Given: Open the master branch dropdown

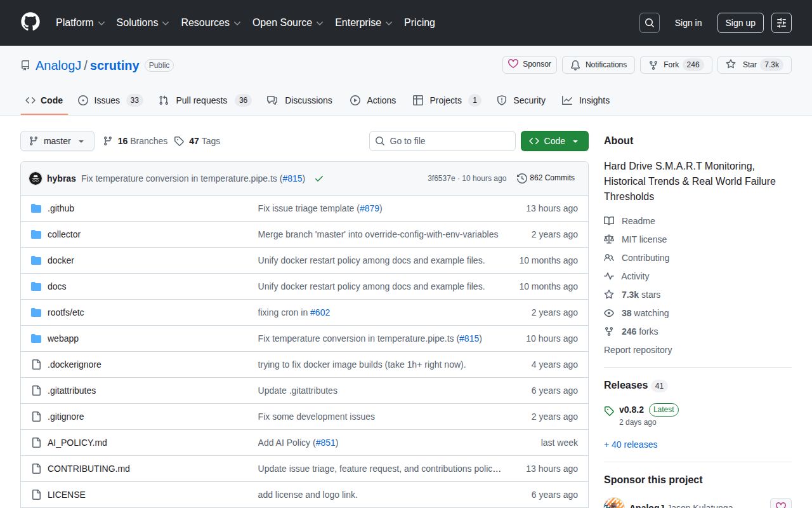Looking at the screenshot, I should pyautogui.click(x=57, y=141).
